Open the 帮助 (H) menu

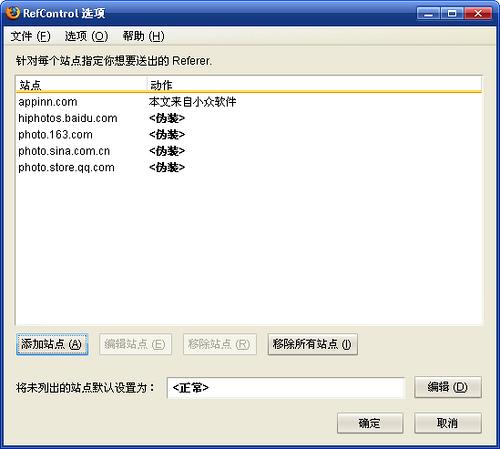pos(143,36)
